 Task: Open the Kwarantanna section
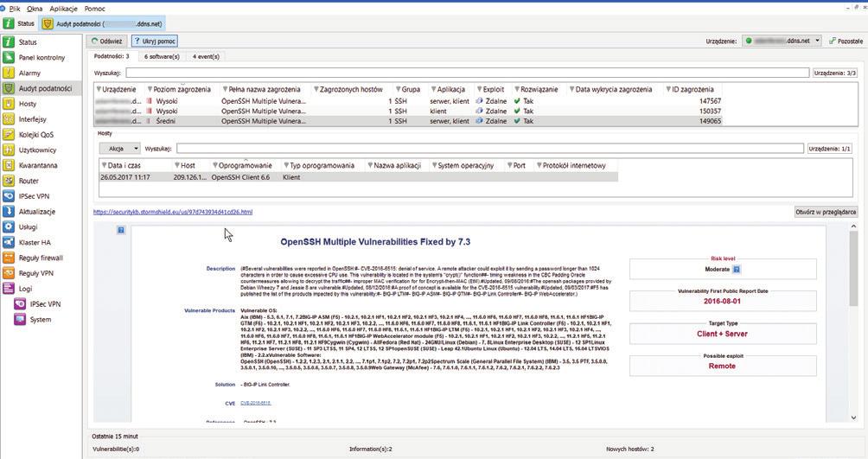click(x=38, y=166)
